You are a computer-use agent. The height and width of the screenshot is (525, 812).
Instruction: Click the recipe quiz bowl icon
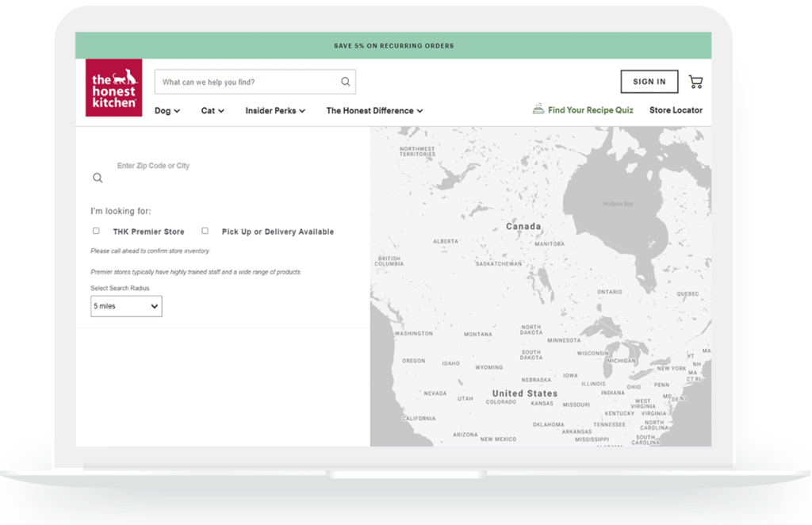(x=538, y=109)
